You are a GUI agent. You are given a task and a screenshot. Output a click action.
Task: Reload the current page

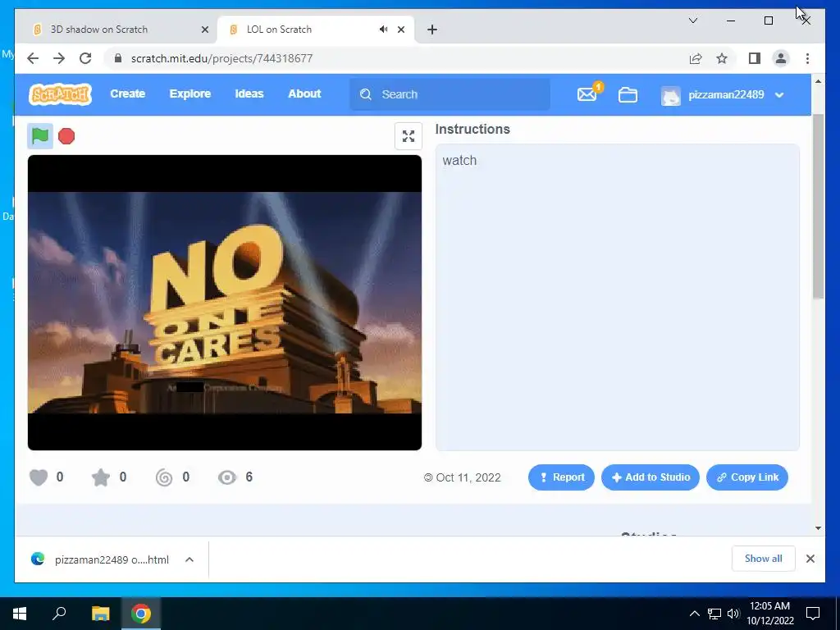coord(85,58)
